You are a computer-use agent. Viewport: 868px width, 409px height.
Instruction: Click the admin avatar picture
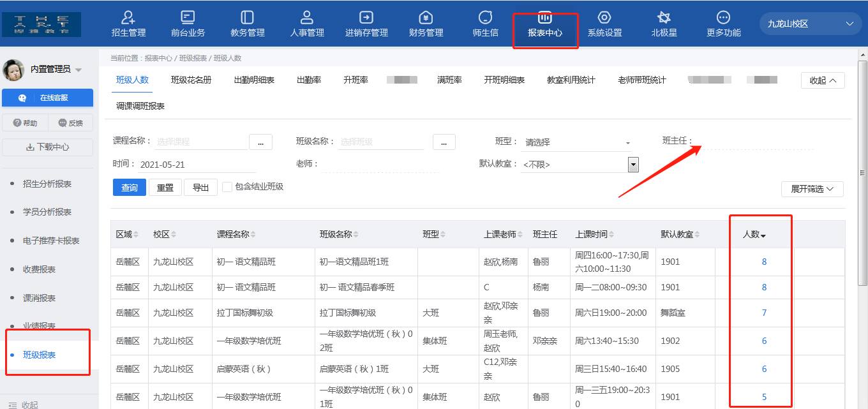pyautogui.click(x=13, y=69)
